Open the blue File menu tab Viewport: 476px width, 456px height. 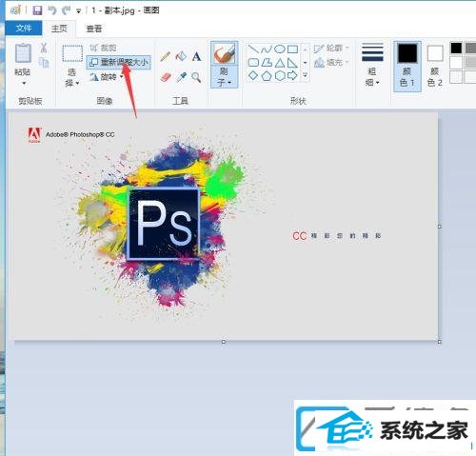coord(24,29)
